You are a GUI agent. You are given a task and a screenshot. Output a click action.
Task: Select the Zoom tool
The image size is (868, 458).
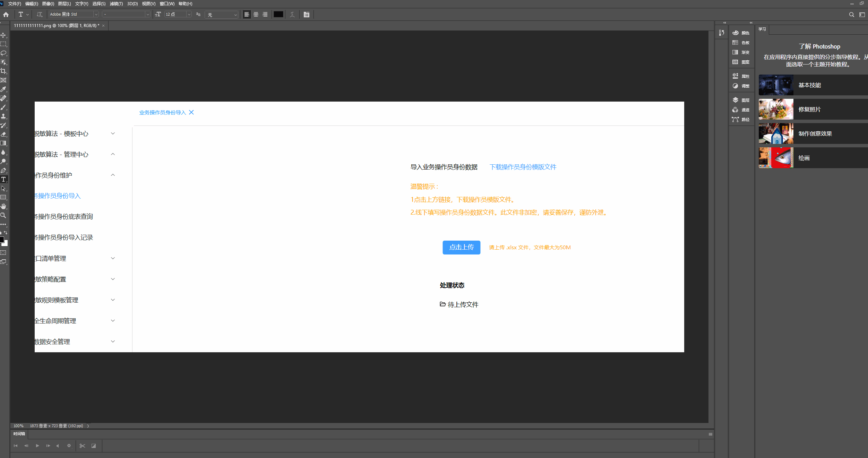[x=4, y=215]
